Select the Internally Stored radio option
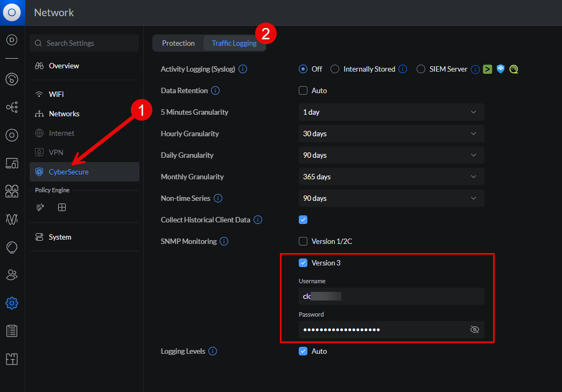Image resolution: width=562 pixels, height=392 pixels. point(335,69)
